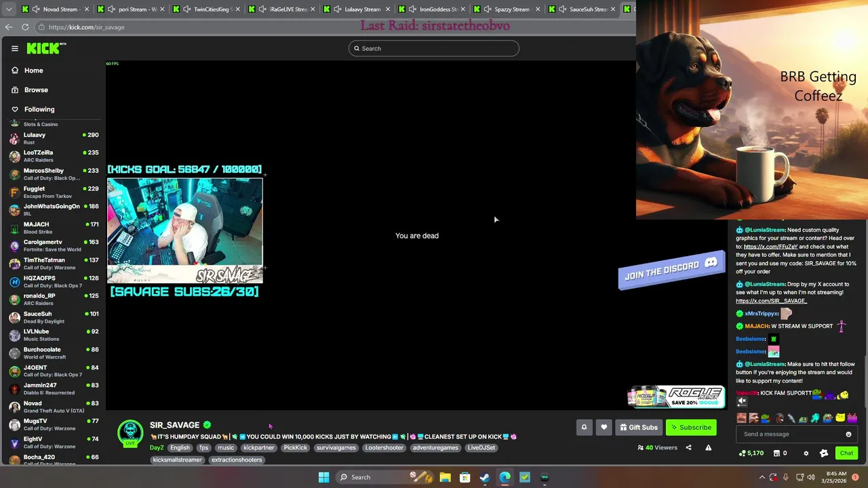This screenshot has width=868, height=488.
Task: Click the share icon beside Viewers
Action: coord(688,447)
